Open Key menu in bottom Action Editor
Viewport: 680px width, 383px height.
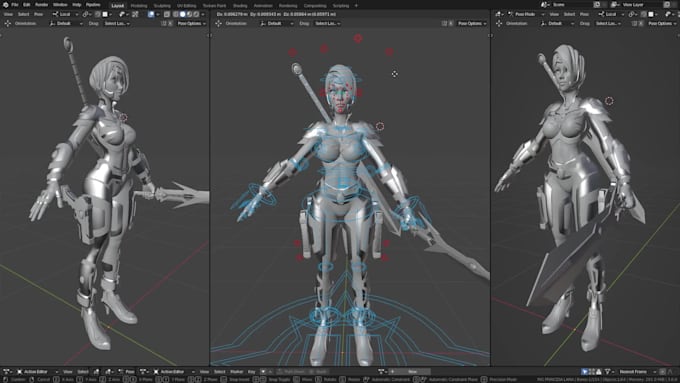pyautogui.click(x=252, y=372)
